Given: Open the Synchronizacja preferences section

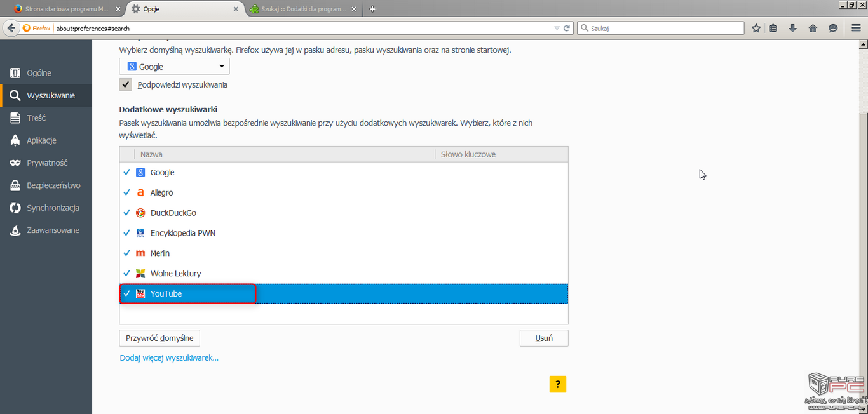Looking at the screenshot, I should (x=46, y=208).
